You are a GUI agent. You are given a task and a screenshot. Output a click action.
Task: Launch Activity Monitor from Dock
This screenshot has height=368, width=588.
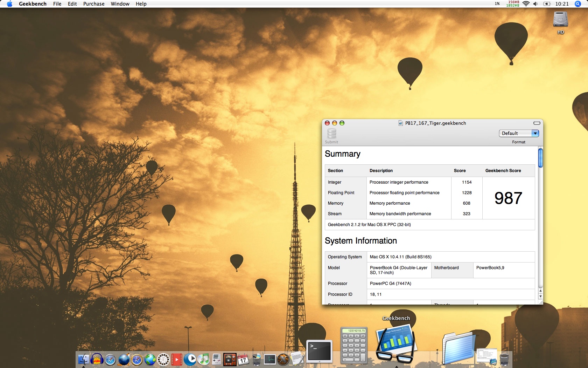pyautogui.click(x=270, y=360)
